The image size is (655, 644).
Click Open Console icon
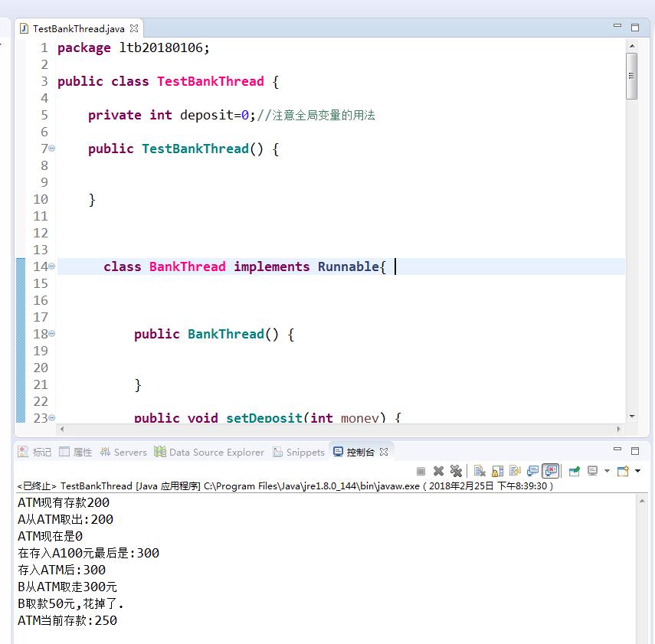coord(624,471)
